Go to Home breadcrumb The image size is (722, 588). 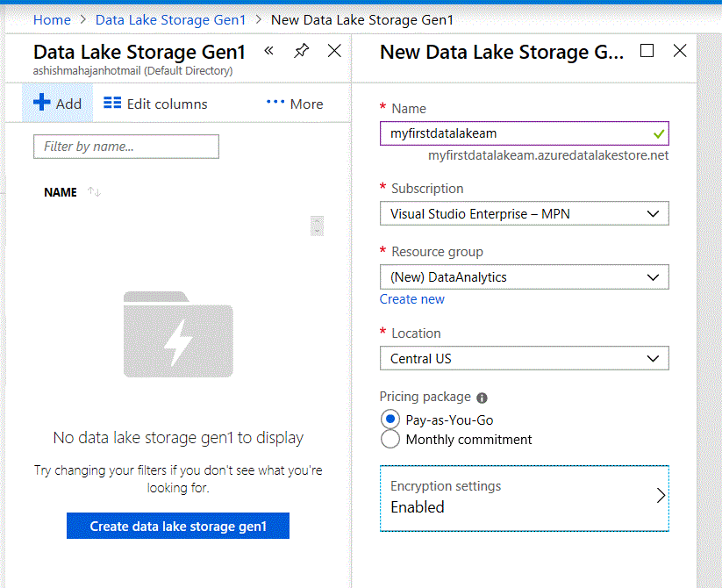(x=52, y=19)
